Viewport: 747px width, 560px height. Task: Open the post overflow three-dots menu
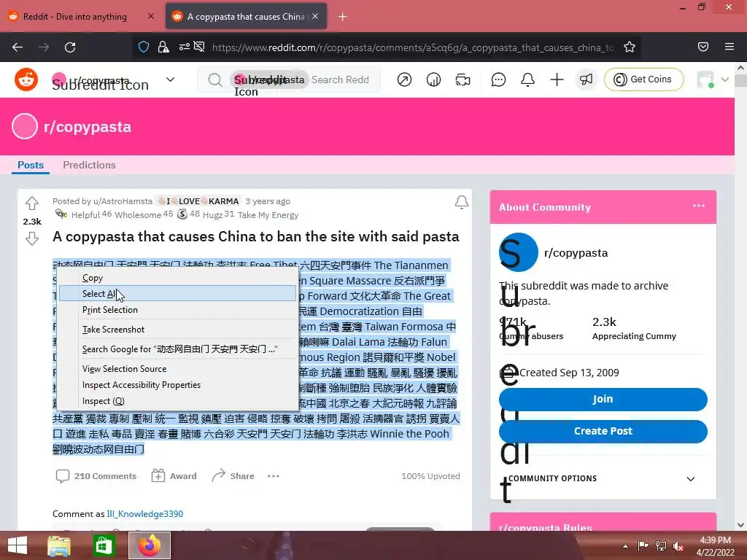pyautogui.click(x=274, y=475)
